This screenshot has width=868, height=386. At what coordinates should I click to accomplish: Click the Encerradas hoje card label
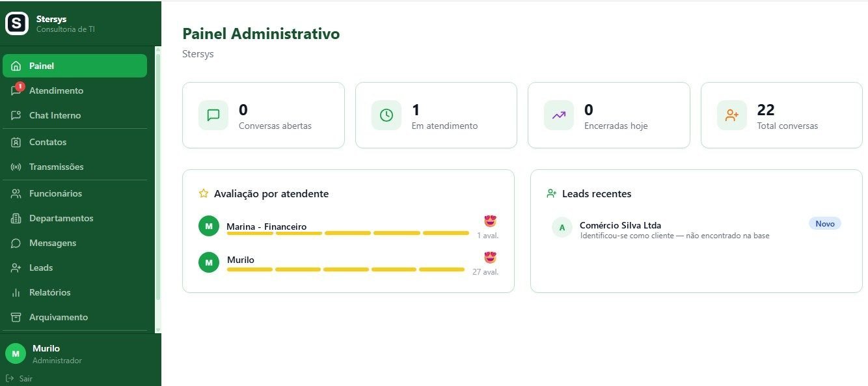pyautogui.click(x=616, y=126)
